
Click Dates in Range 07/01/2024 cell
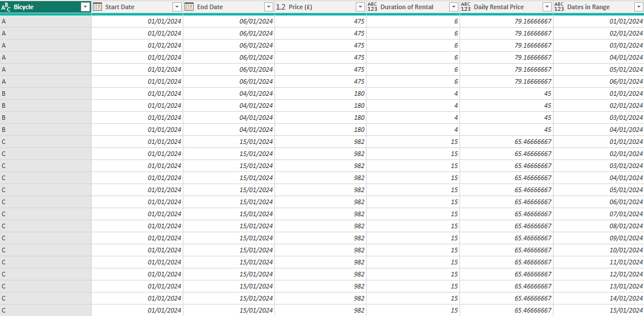[598, 214]
